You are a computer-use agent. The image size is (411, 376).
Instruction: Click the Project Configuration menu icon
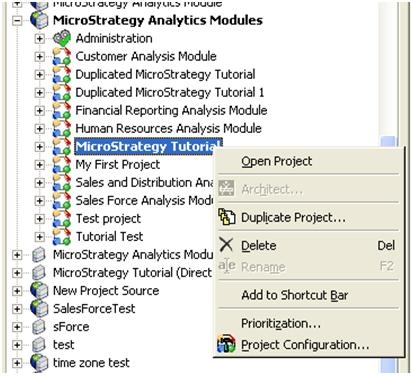pyautogui.click(x=227, y=344)
